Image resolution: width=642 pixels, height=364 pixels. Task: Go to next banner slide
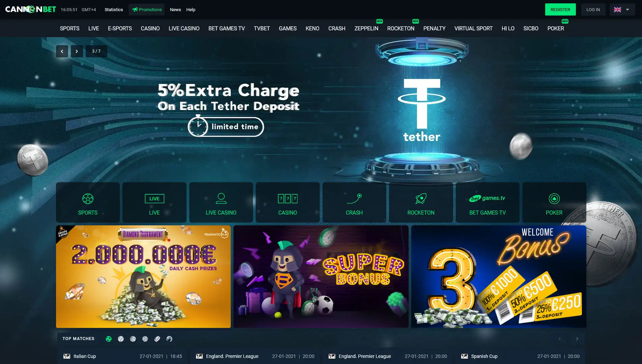[77, 51]
